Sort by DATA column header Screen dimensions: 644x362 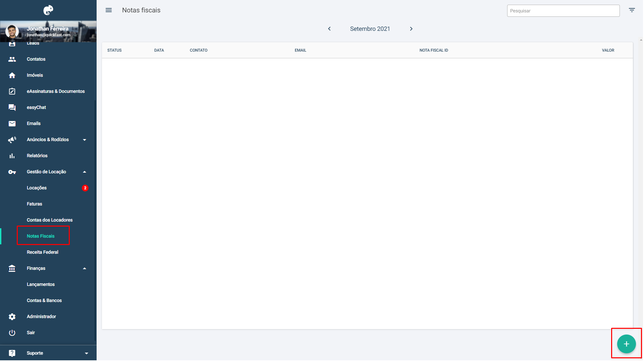[159, 50]
